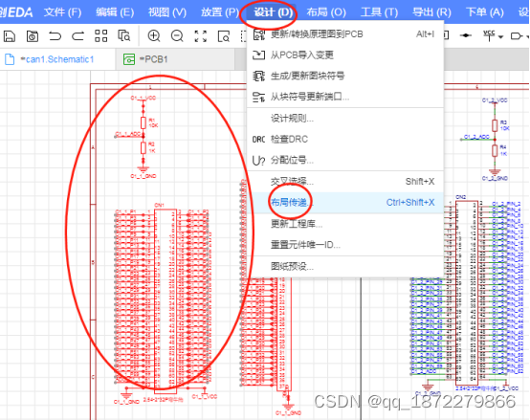Switch to the PCB1 tab
530x420 pixels.
pos(175,59)
